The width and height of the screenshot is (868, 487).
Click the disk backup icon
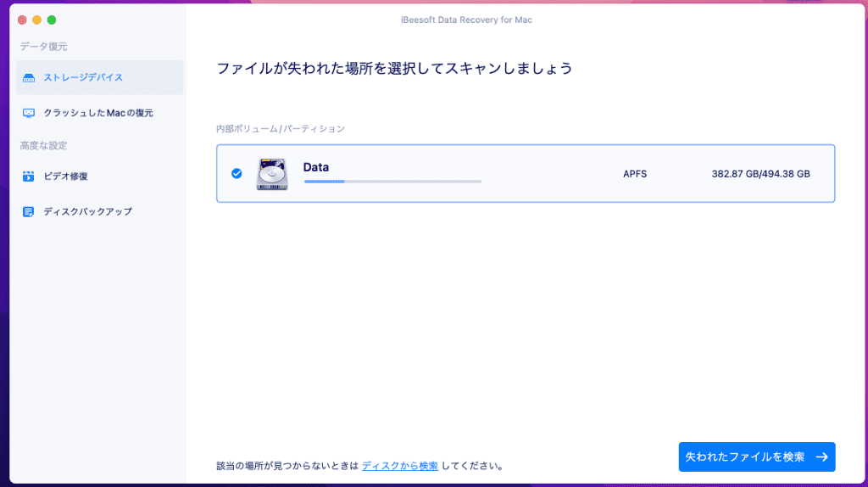pyautogui.click(x=28, y=211)
